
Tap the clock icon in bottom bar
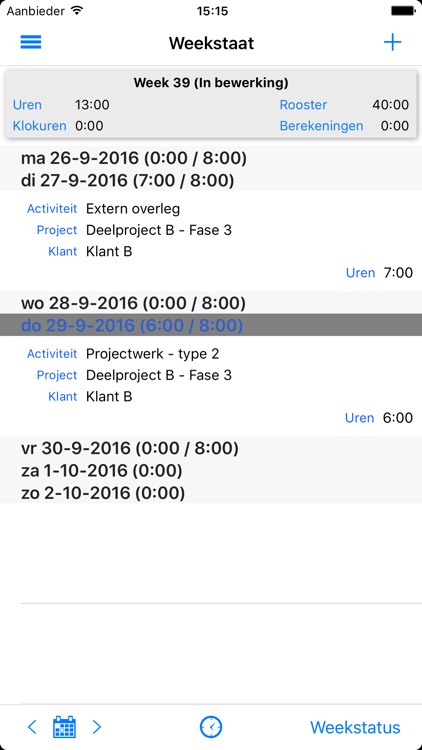[211, 727]
